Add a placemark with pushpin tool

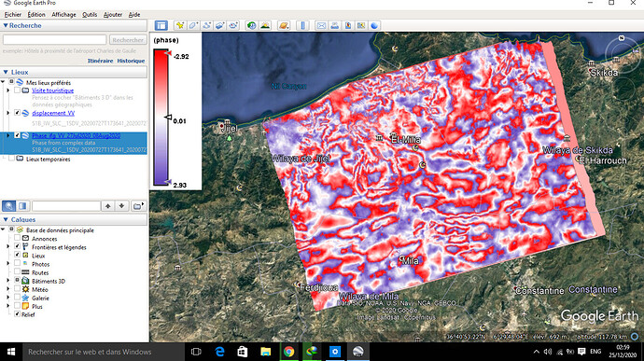pyautogui.click(x=180, y=25)
